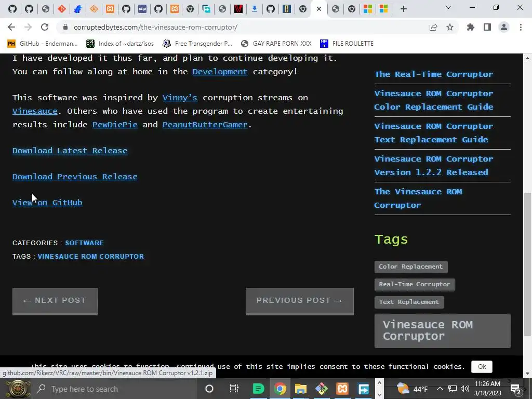The image size is (532, 399).
Task: Open the blue arrow app on taskbar
Action: pyautogui.click(x=363, y=389)
